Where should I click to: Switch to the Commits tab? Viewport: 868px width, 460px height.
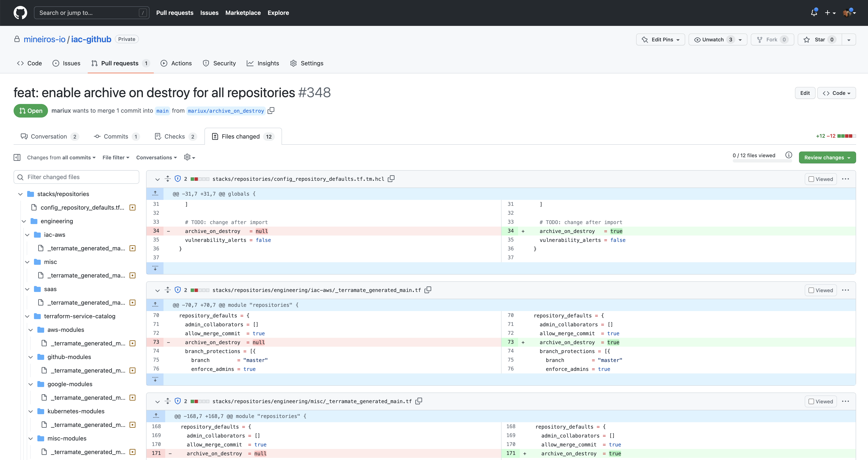(116, 136)
